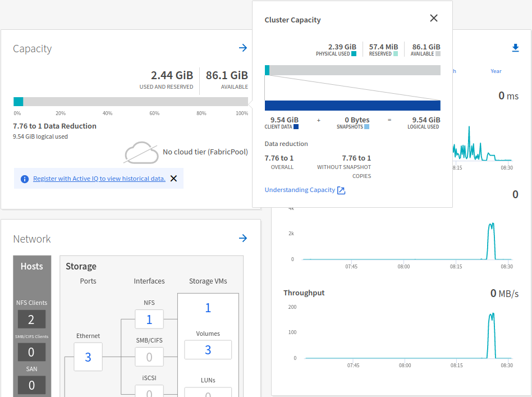
Task: Click the external link icon beside Understanding Capacity
Action: point(341,190)
